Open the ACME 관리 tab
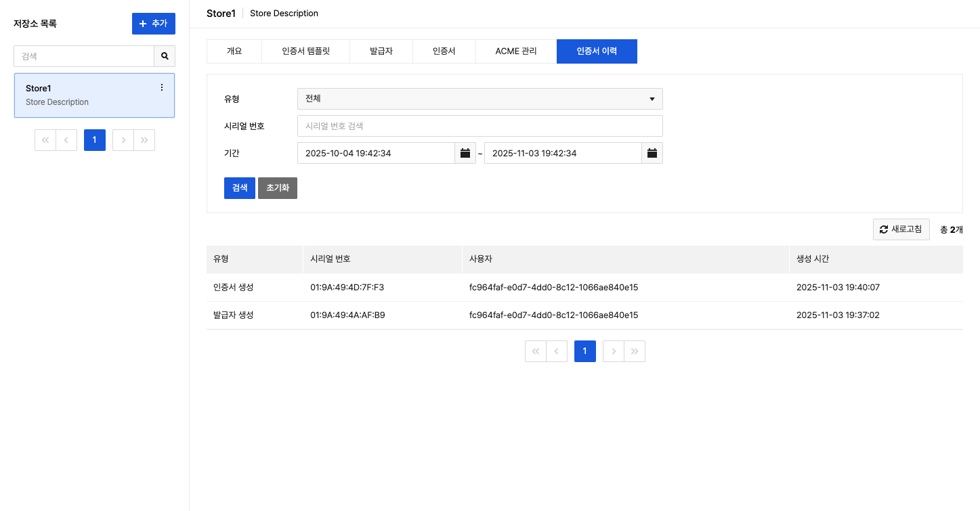Screen dimensions: 980x511 (516, 51)
